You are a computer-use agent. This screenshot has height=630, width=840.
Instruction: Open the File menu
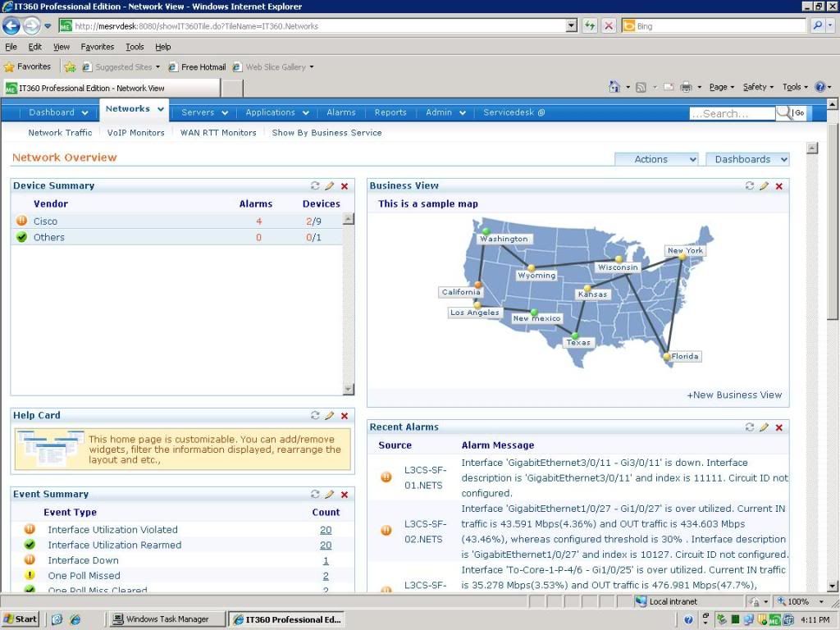(x=11, y=47)
